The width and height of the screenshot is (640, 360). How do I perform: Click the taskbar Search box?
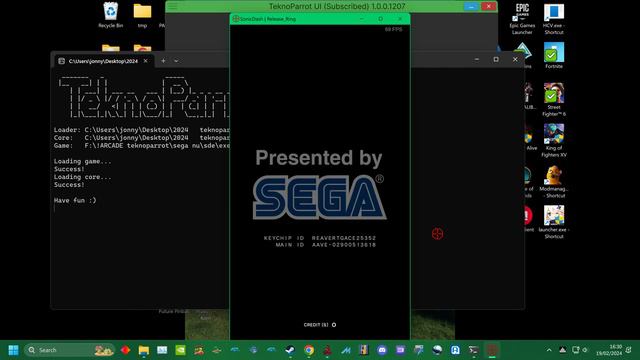point(69,350)
